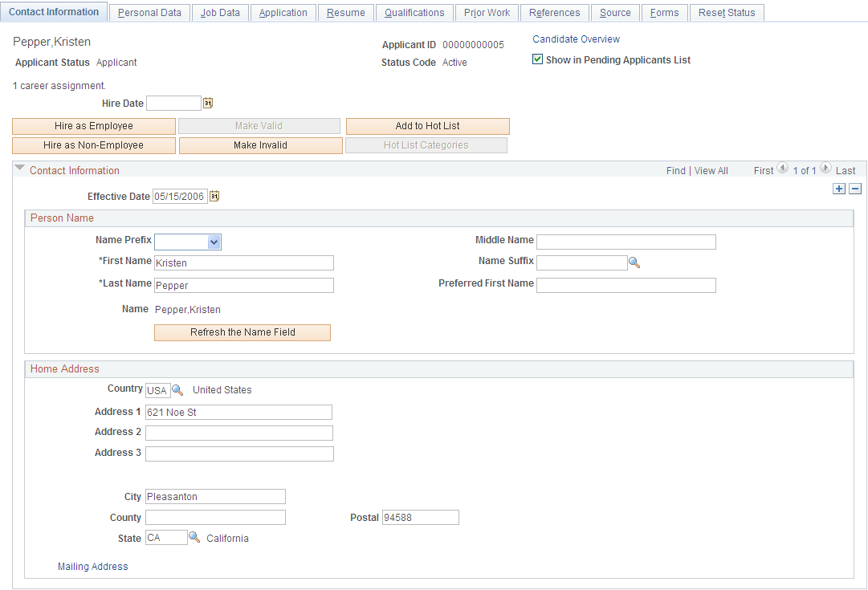This screenshot has width=868, height=590.
Task: Click Refresh the Name Field button
Action: tap(242, 332)
